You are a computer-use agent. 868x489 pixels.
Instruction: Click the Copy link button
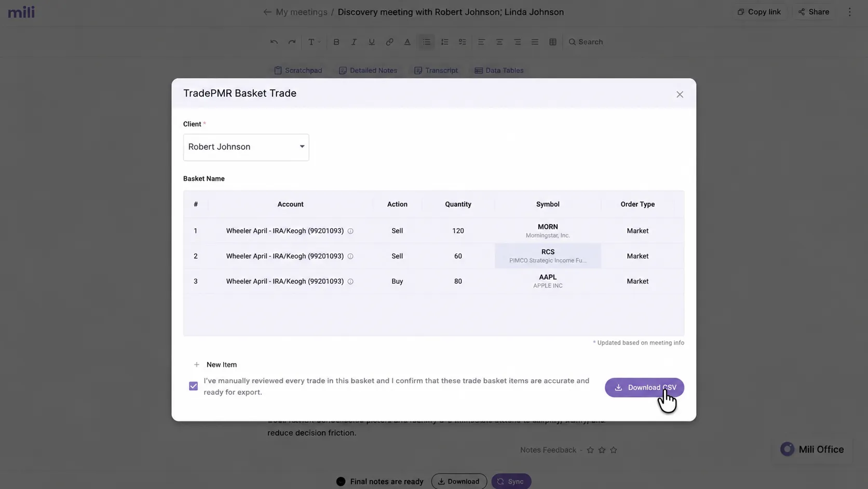click(x=759, y=12)
